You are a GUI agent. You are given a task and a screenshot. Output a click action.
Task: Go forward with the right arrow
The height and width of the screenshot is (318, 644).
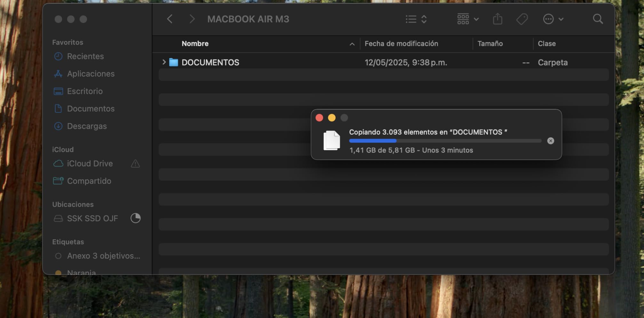(x=192, y=19)
